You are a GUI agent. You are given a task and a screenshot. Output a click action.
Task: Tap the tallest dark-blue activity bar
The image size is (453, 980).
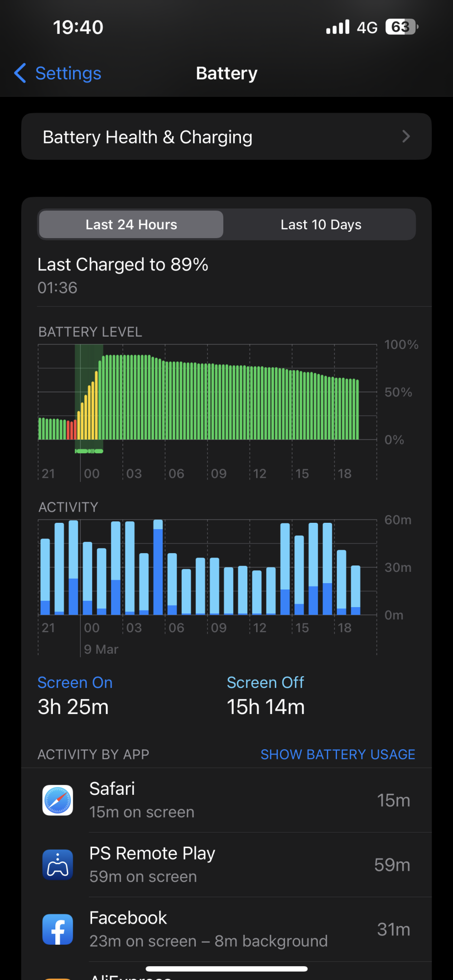[x=158, y=571]
